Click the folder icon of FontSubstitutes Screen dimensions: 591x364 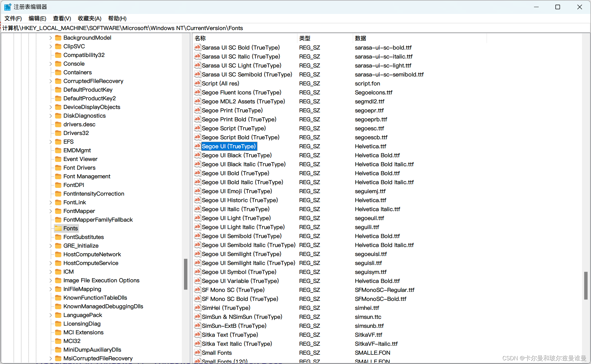click(x=58, y=237)
